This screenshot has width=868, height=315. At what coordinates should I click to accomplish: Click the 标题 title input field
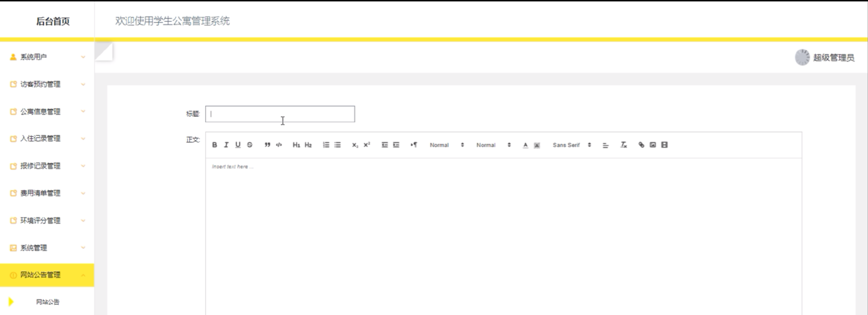[280, 114]
